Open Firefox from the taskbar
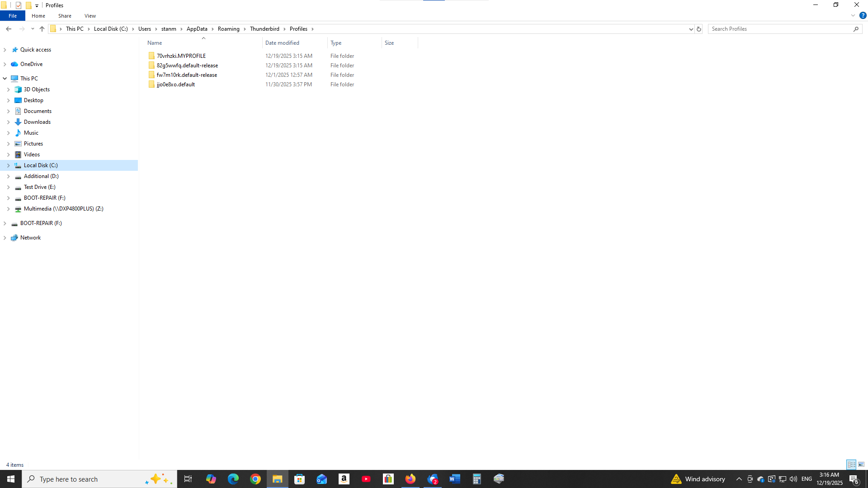Image resolution: width=868 pixels, height=488 pixels. (410, 479)
